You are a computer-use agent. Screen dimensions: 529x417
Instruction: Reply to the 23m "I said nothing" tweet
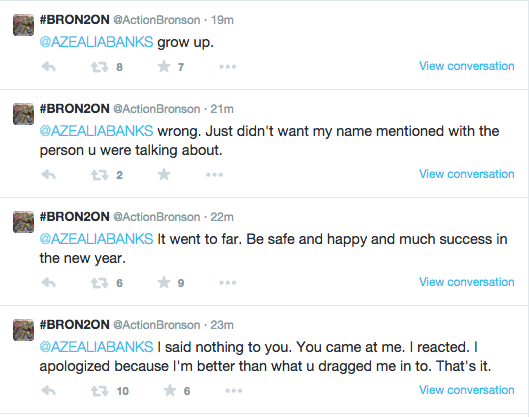coord(49,390)
